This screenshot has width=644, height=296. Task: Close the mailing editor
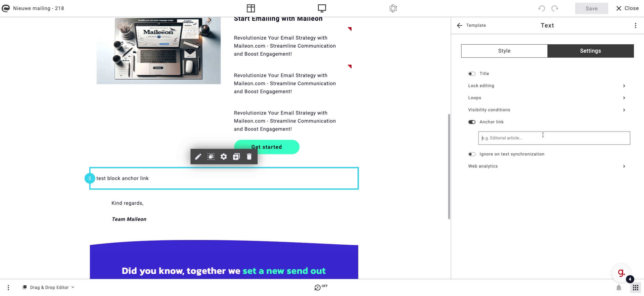[627, 8]
